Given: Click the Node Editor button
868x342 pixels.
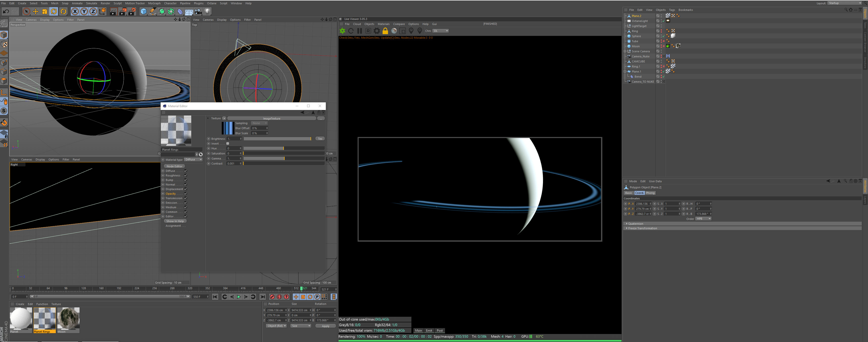Looking at the screenshot, I should pos(175,166).
